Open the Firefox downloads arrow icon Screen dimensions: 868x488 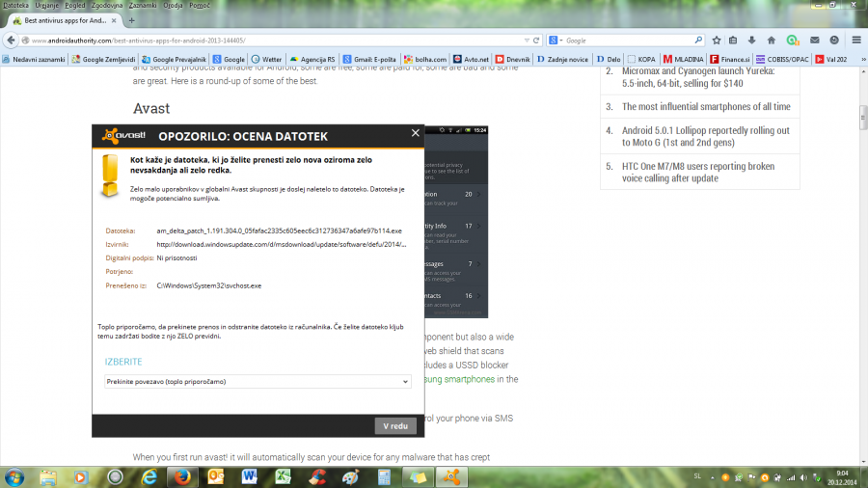click(x=753, y=41)
